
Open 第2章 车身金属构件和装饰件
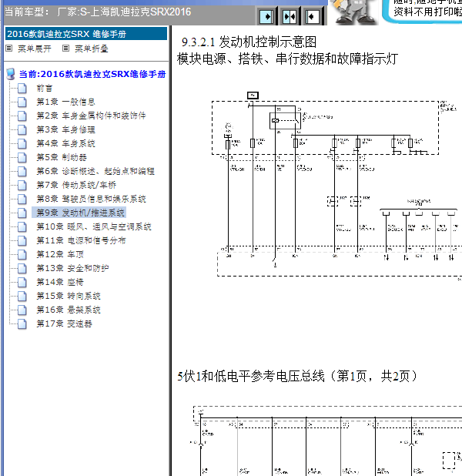tap(91, 116)
